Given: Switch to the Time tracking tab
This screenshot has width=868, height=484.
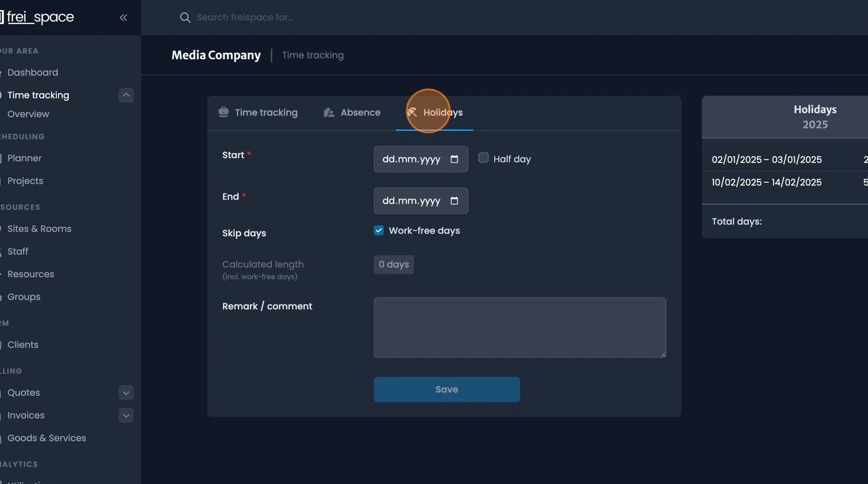Looking at the screenshot, I should 265,112.
